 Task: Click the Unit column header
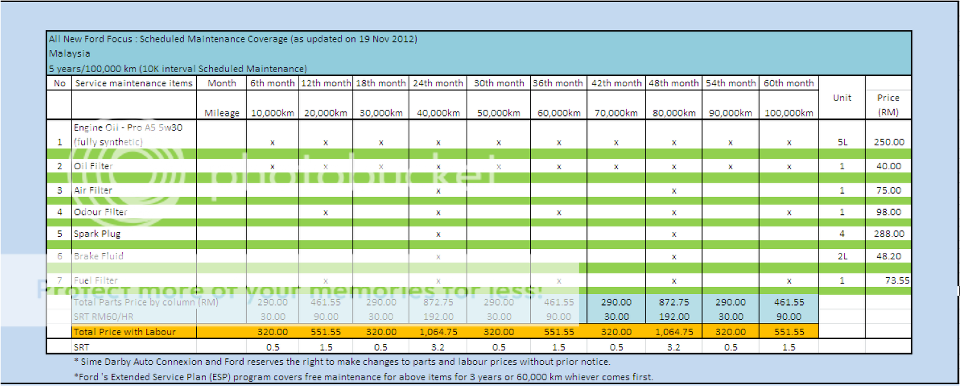[842, 97]
